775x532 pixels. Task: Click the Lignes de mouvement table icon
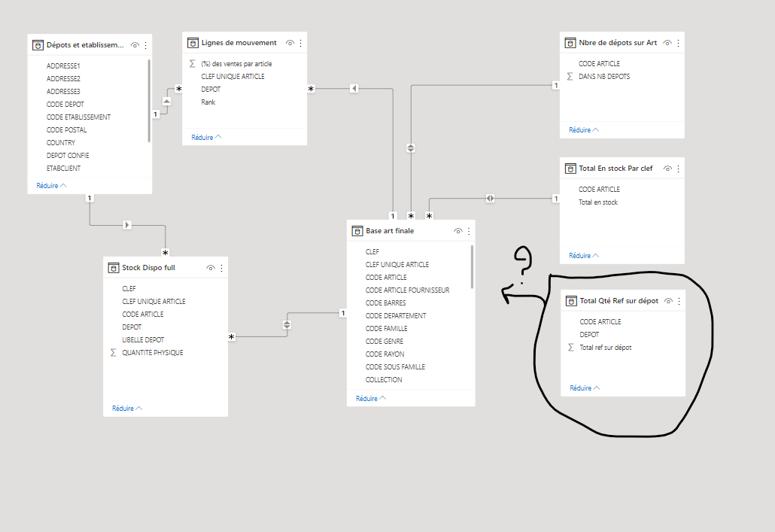[193, 43]
